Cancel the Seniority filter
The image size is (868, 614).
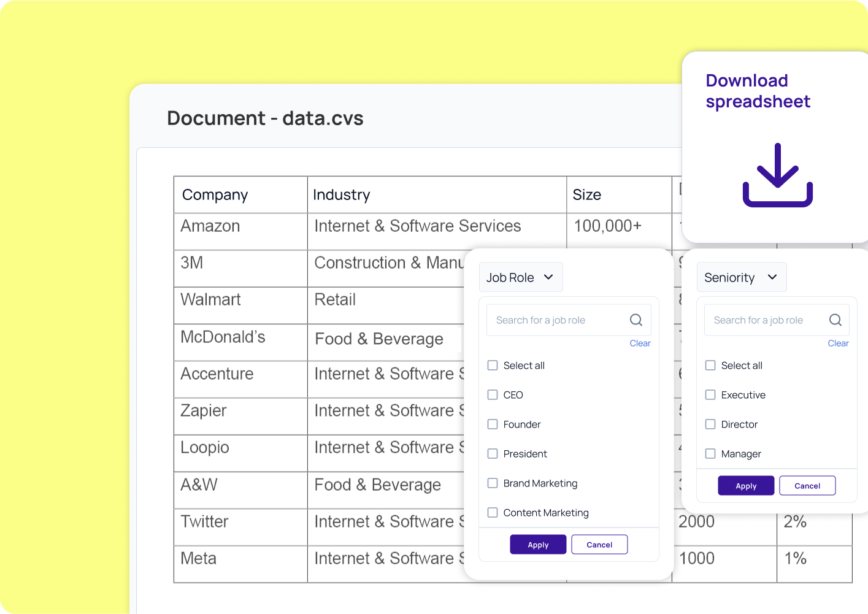pyautogui.click(x=807, y=486)
